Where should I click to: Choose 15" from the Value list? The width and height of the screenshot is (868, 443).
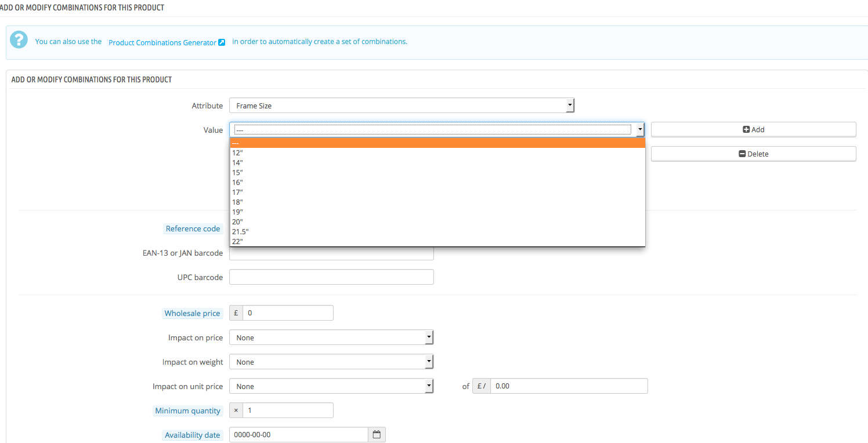(x=437, y=173)
